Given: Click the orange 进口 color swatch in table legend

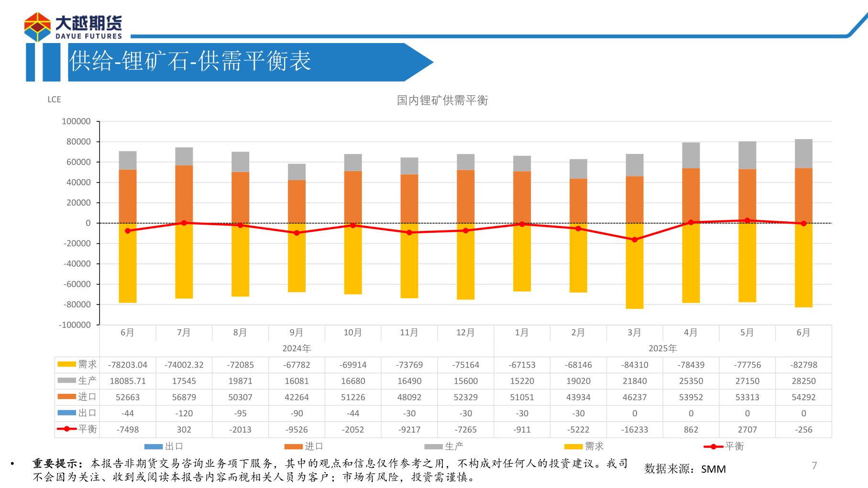Looking at the screenshot, I should (66, 397).
